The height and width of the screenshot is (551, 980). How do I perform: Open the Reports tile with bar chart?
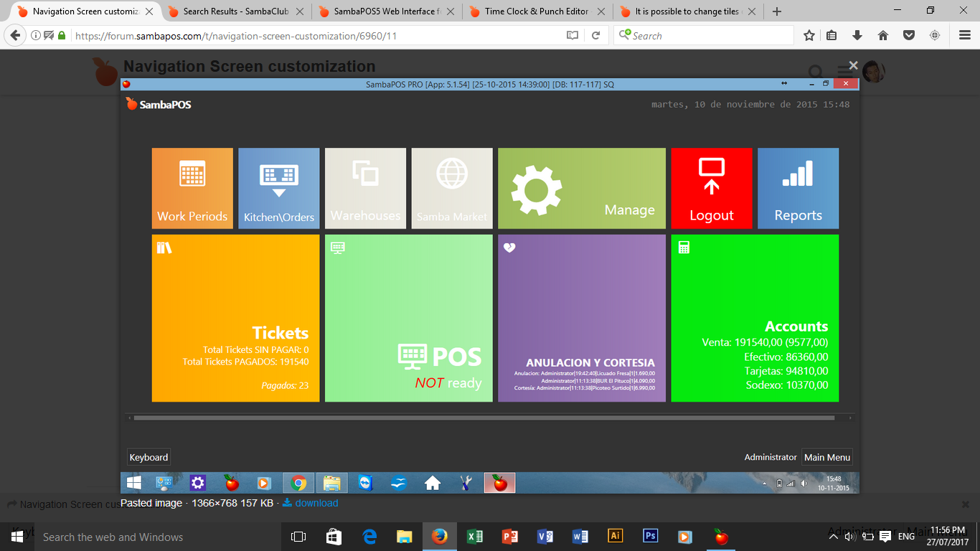click(798, 188)
